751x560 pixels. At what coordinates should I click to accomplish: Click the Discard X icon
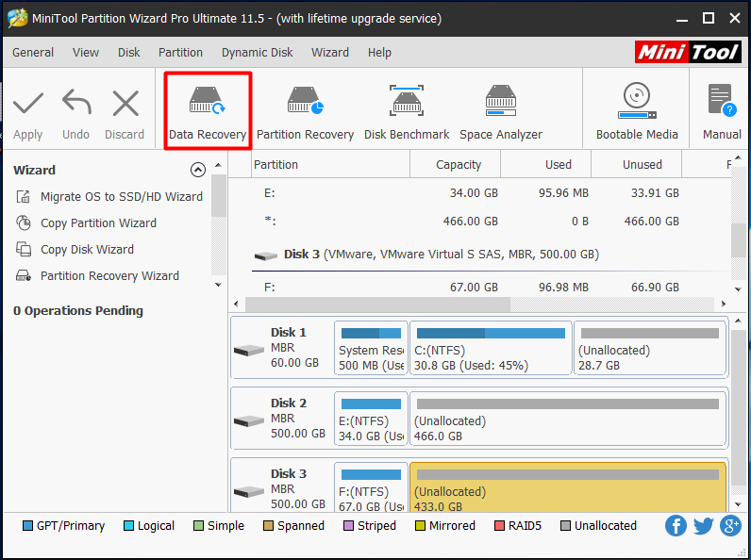click(x=125, y=103)
